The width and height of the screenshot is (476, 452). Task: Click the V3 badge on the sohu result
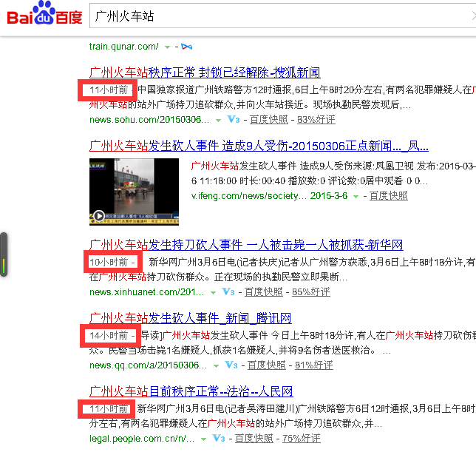pyautogui.click(x=234, y=119)
